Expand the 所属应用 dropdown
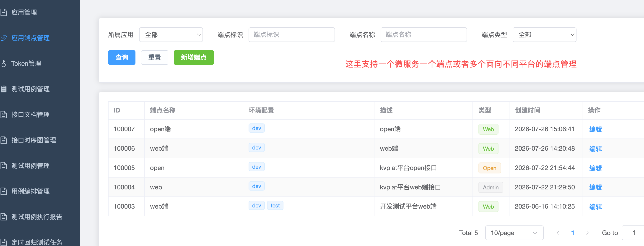Image resolution: width=644 pixels, height=246 pixels. point(171,35)
